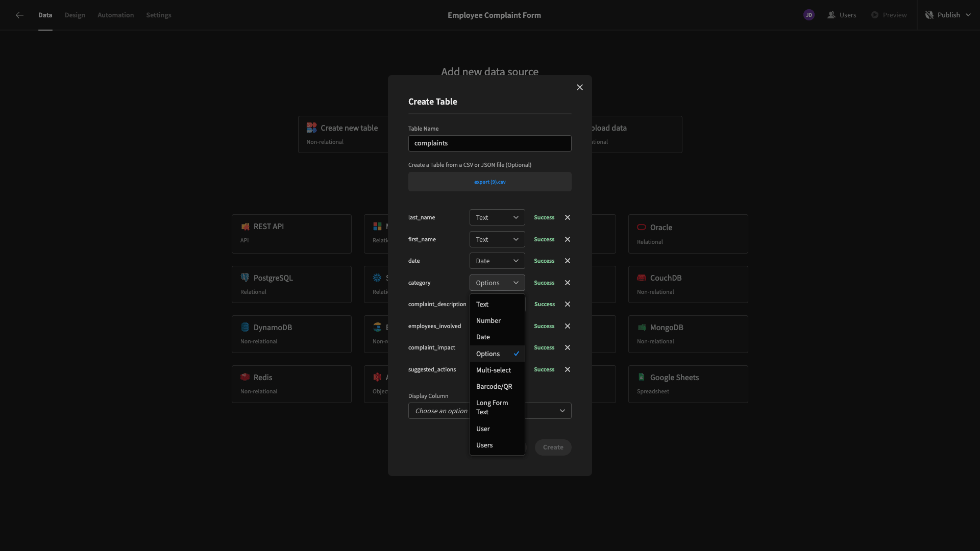Select the MongoDB data source
980x551 pixels.
[688, 334]
